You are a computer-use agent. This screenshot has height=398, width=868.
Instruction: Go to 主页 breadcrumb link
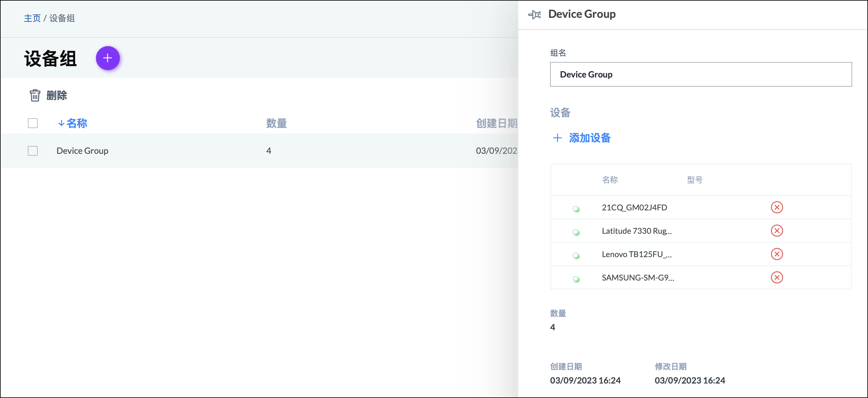[x=32, y=18]
